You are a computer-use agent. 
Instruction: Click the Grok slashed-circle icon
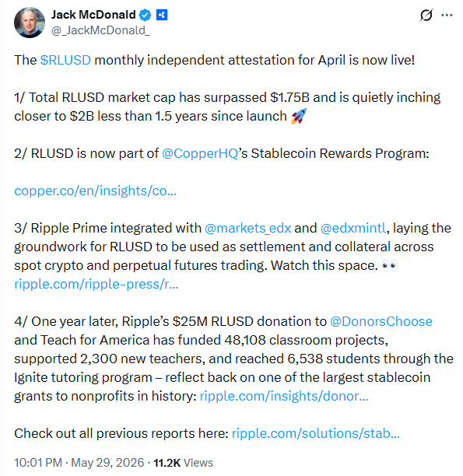coord(426,16)
